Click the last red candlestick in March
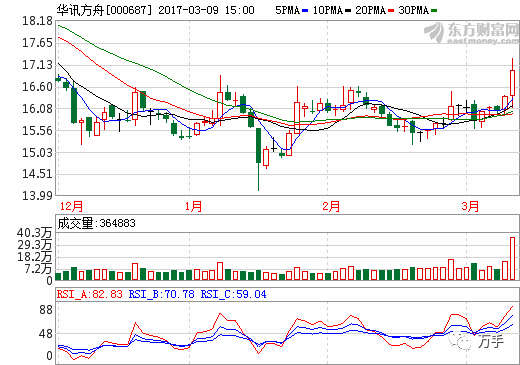Image resolution: width=520 pixels, height=365 pixels. [x=512, y=83]
